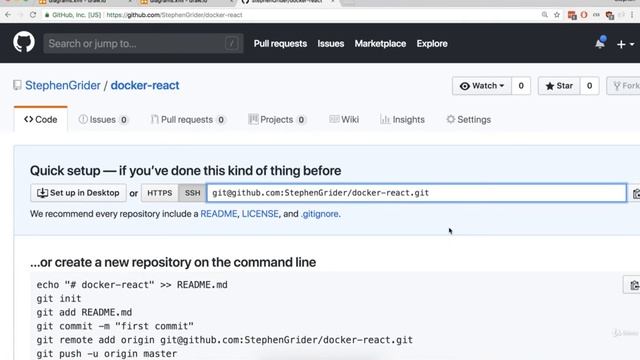This screenshot has height=360, width=640.
Task: Switch to the Insights tab
Action: click(402, 120)
